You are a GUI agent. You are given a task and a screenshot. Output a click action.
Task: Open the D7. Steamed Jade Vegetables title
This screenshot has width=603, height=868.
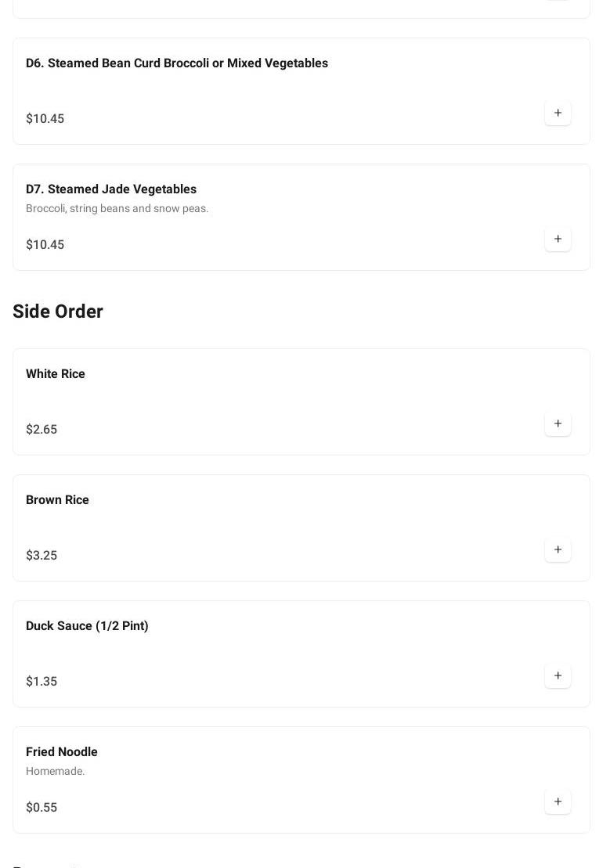point(111,189)
